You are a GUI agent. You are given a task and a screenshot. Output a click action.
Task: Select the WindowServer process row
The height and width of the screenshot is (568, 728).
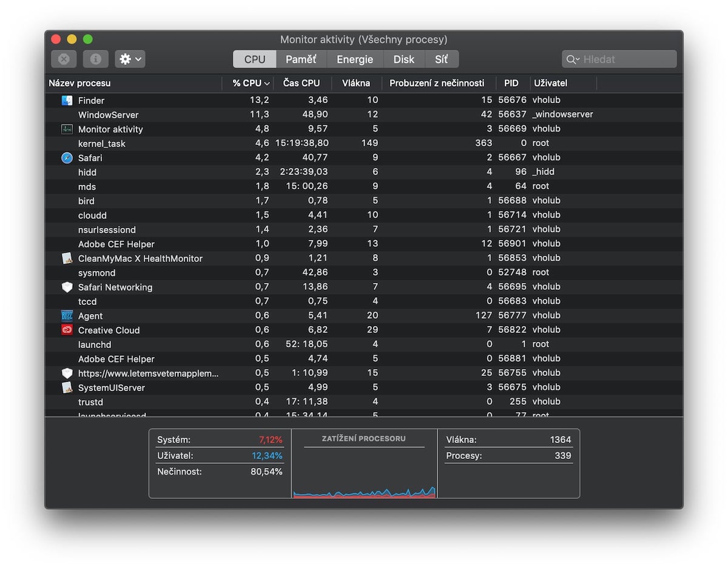[x=364, y=115]
